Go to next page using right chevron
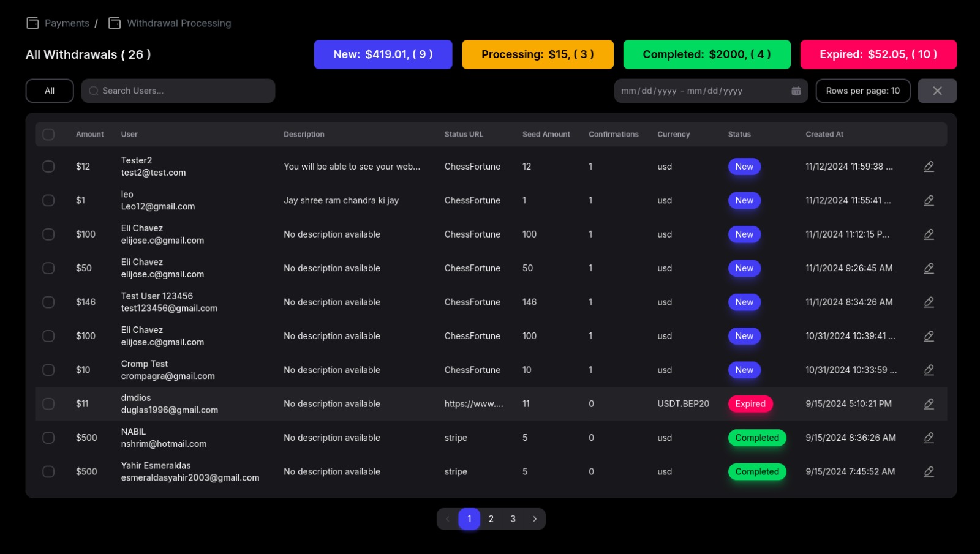980x554 pixels. 535,519
